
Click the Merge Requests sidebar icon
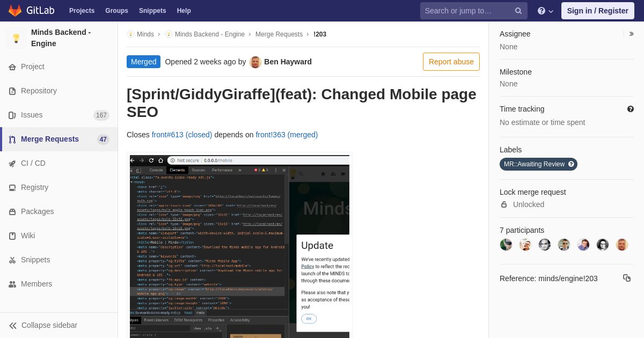[12, 139]
